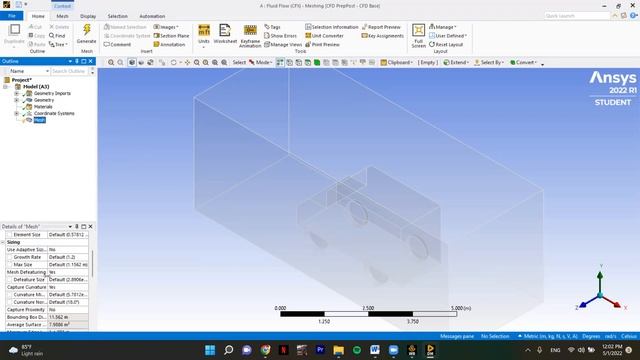640x360 pixels.
Task: Open Report Preview
Action: click(x=381, y=27)
